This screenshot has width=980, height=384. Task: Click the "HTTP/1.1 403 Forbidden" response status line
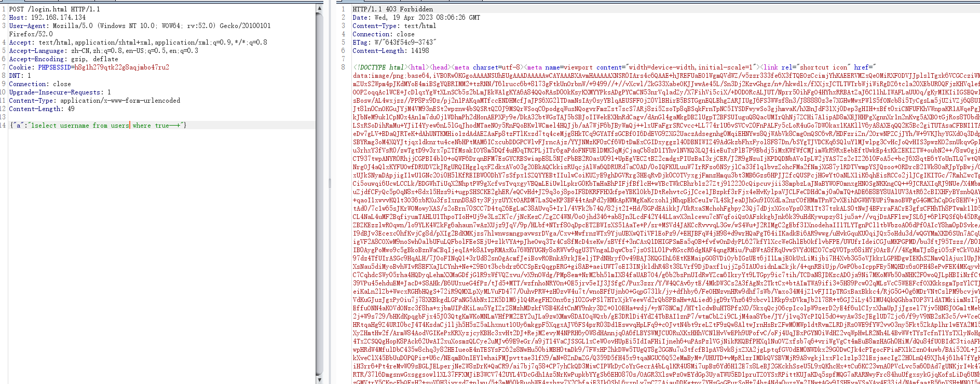pyautogui.click(x=392, y=9)
